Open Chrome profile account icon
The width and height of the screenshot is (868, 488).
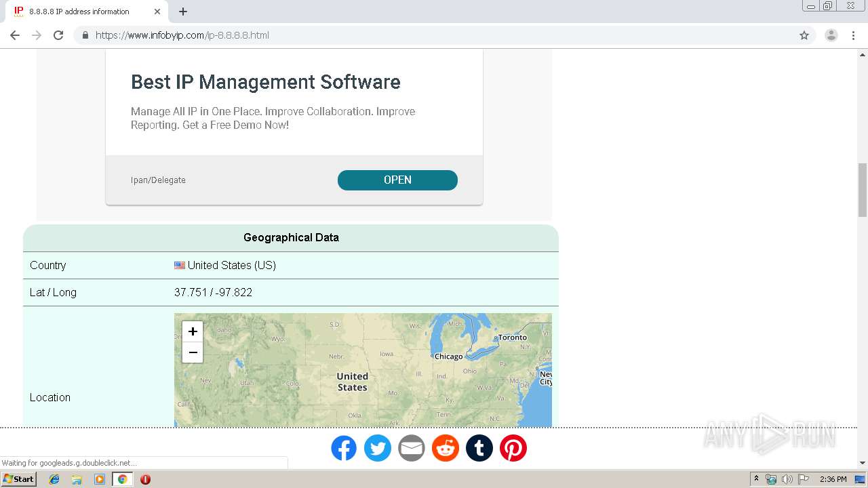pyautogui.click(x=831, y=35)
